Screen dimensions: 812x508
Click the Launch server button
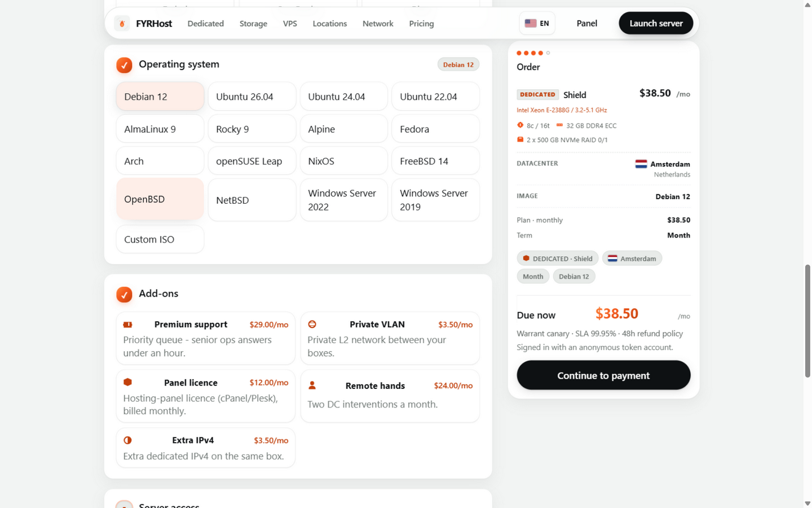[656, 23]
